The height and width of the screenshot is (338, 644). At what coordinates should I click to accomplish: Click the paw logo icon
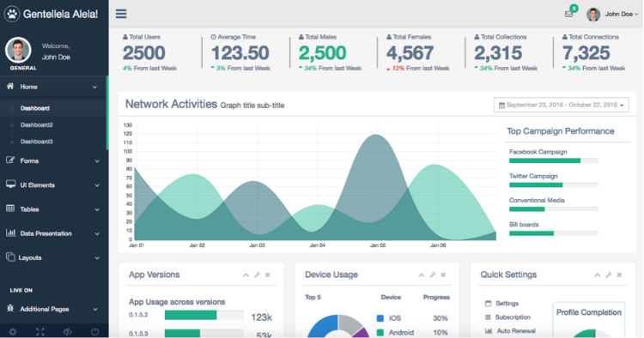coord(12,14)
